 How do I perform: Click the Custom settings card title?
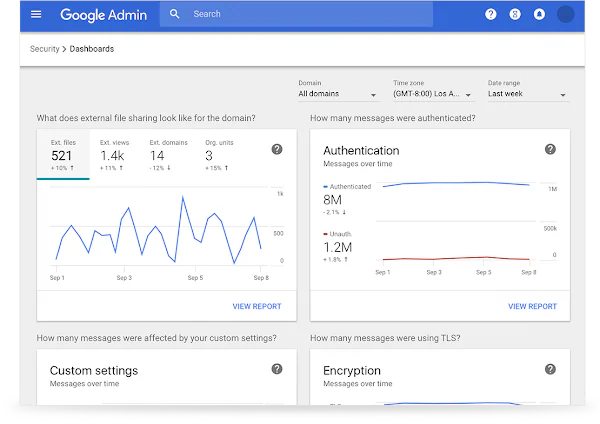pyautogui.click(x=94, y=370)
